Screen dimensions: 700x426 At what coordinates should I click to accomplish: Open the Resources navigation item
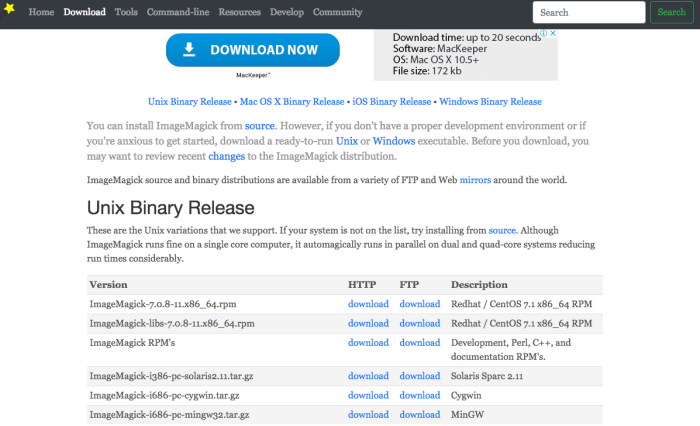click(x=240, y=12)
